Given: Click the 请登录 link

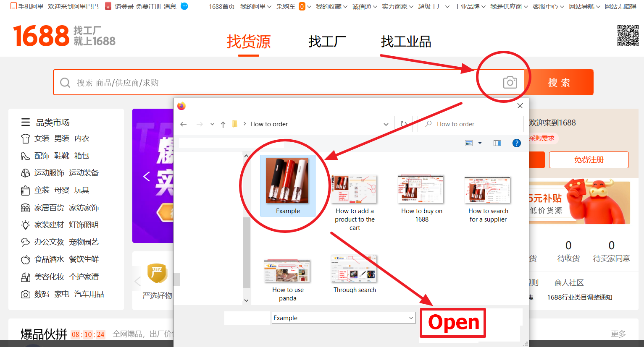Looking at the screenshot, I should click(x=124, y=6).
